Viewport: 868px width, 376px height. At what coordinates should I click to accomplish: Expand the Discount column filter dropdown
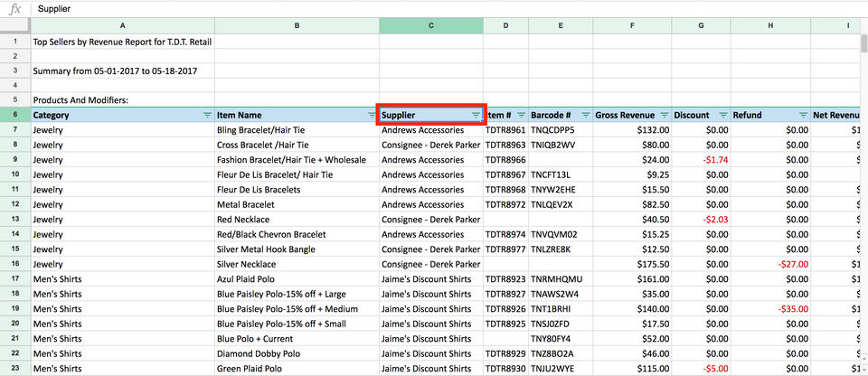[722, 116]
